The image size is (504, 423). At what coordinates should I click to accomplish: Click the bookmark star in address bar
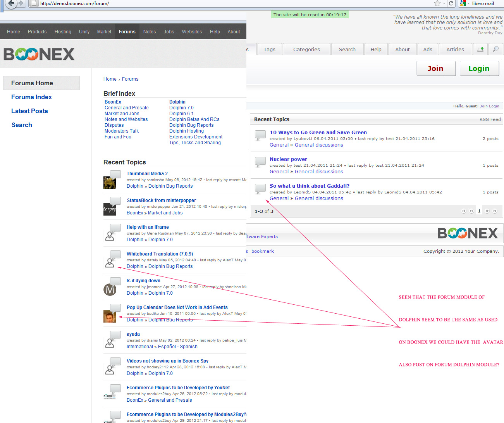pos(437,3)
